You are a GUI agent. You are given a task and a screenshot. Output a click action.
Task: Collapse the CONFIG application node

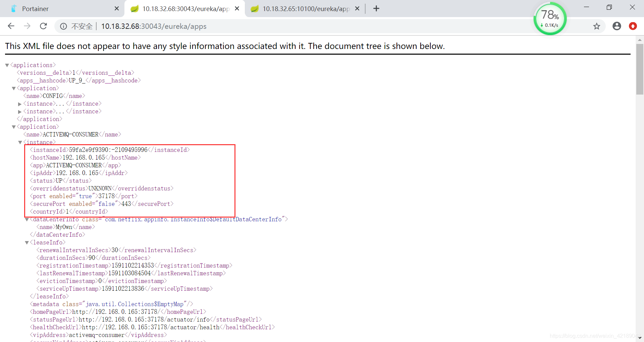[x=14, y=89]
